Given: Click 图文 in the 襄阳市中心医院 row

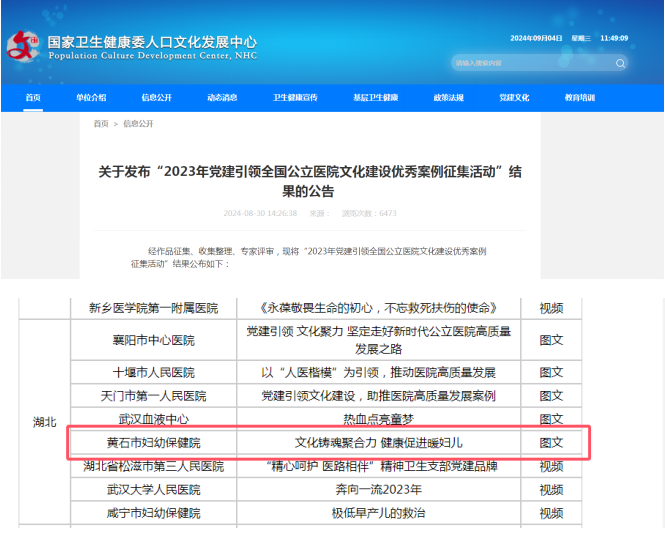Looking at the screenshot, I should pyautogui.click(x=551, y=340).
